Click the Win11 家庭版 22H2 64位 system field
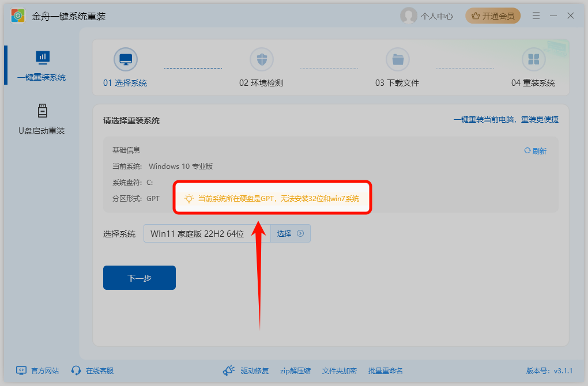588x386 pixels. tap(207, 233)
